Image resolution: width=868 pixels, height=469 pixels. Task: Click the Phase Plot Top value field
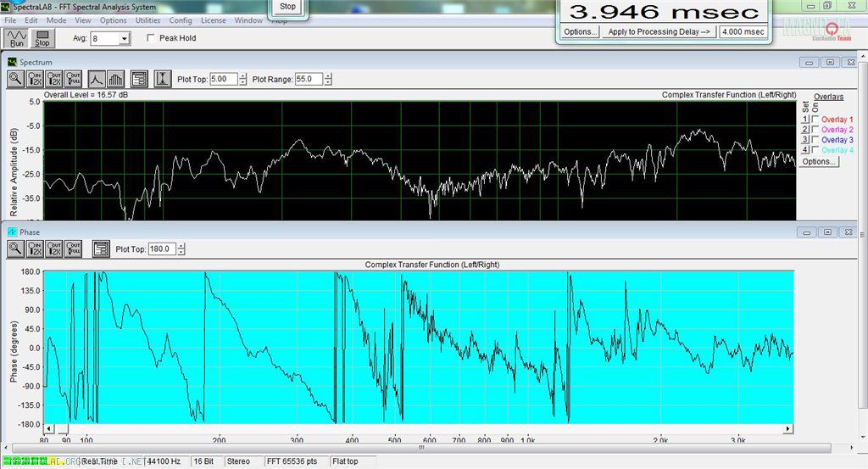pyautogui.click(x=162, y=249)
